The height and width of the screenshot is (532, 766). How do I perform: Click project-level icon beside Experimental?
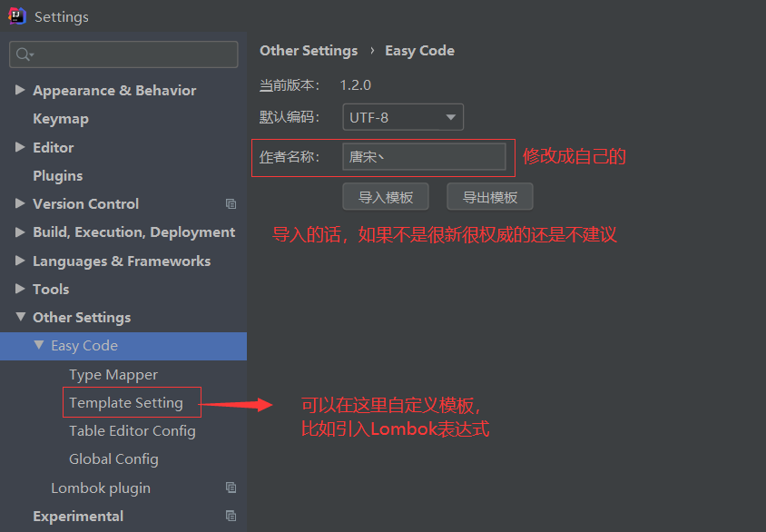click(231, 516)
